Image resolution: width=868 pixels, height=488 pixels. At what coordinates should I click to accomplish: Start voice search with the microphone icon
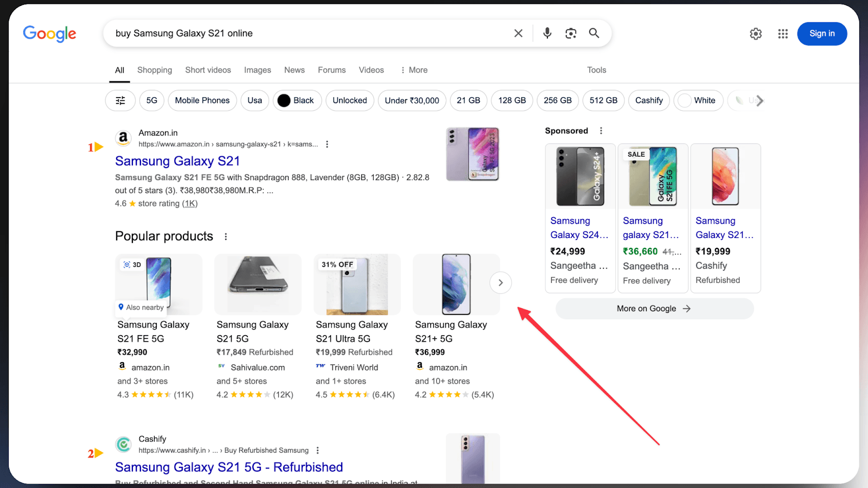pos(547,34)
